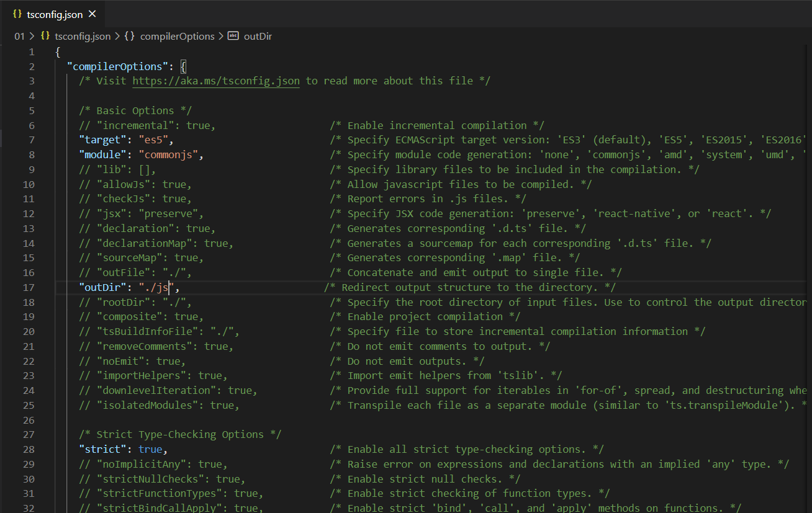Screen dimensions: 812x513
Task: Click the commented "noImplicitAny": true line
Action: click(x=153, y=464)
